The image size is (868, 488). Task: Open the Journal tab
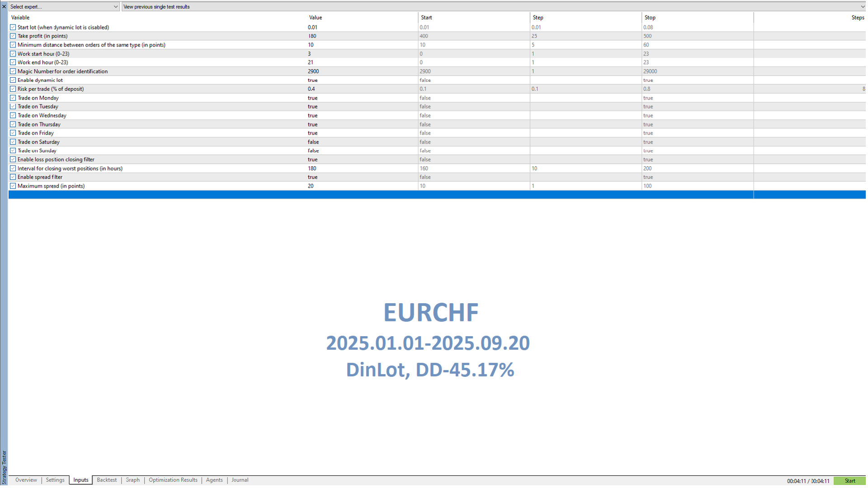pos(240,480)
